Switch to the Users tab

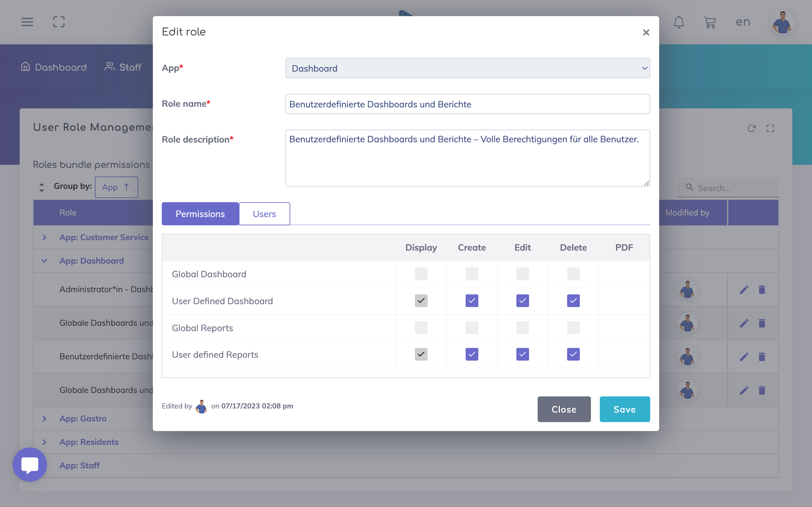click(264, 214)
